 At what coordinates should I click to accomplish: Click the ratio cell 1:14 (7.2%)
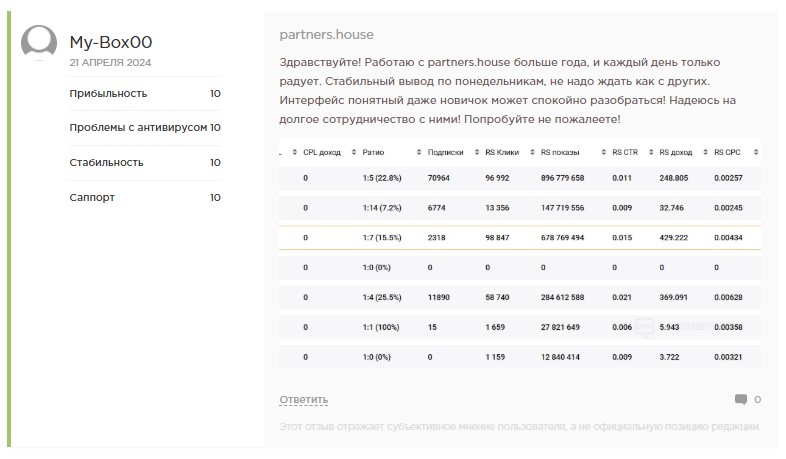[382, 208]
